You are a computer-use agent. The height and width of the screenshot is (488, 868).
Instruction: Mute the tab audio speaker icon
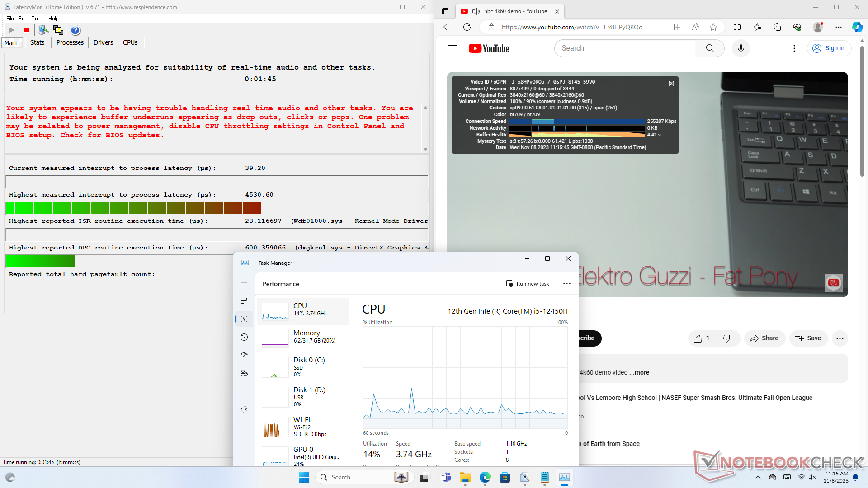click(476, 11)
